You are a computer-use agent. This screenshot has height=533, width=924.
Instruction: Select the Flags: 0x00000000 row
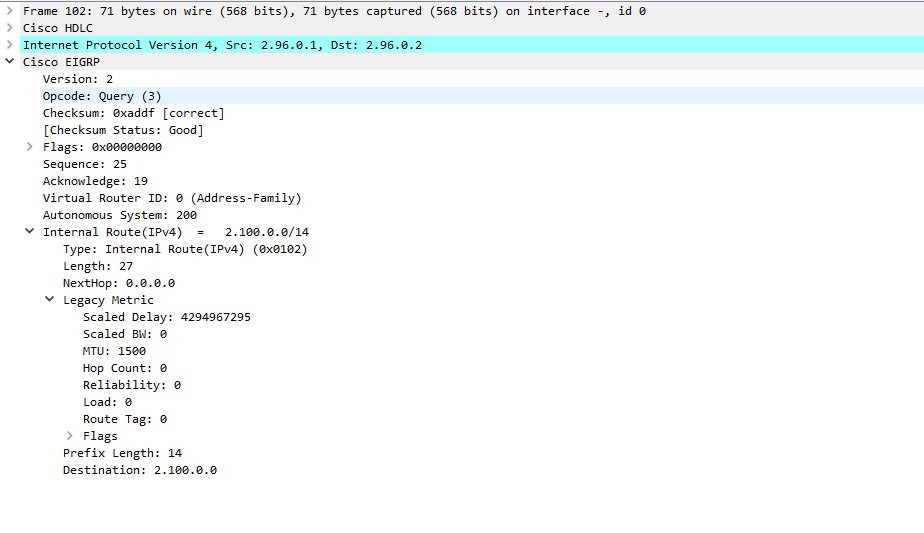[103, 147]
